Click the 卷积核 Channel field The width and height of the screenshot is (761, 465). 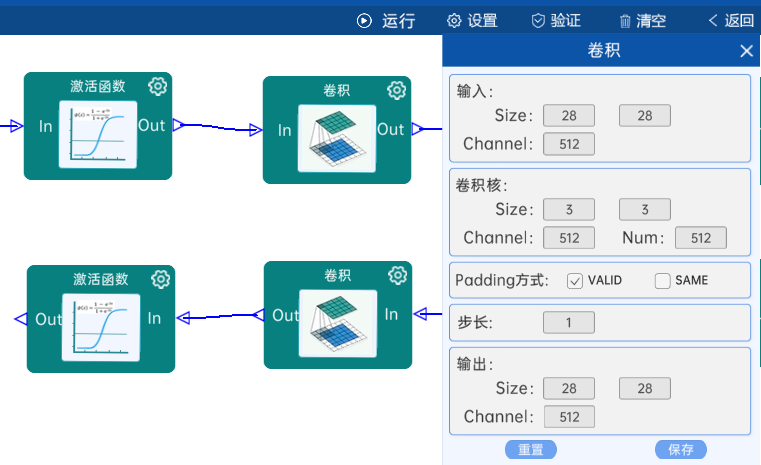(x=569, y=238)
